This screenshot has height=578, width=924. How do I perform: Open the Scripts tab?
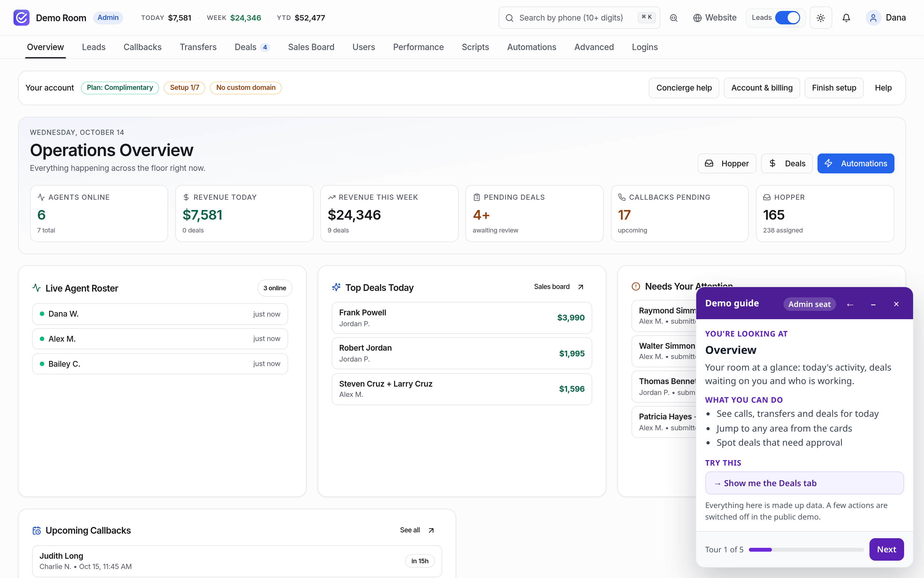(x=475, y=47)
